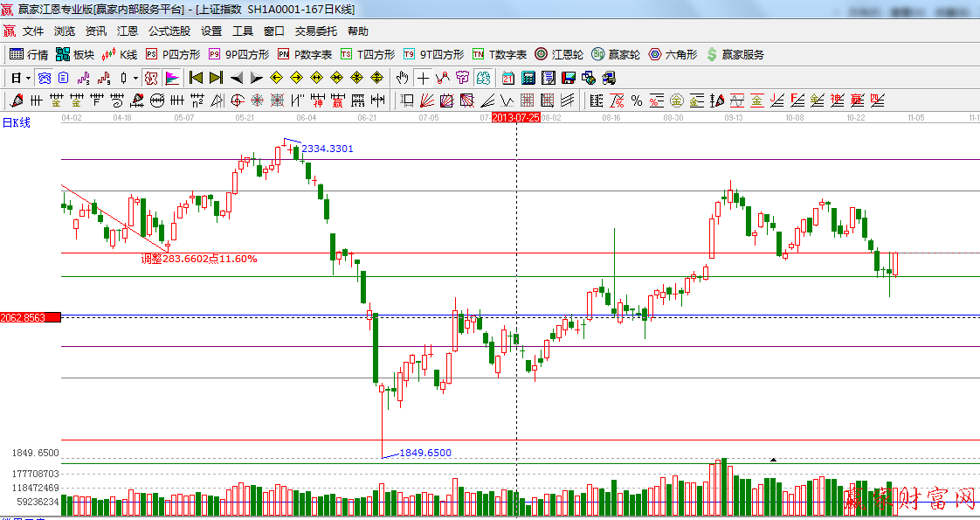Open the 赢家轮 wheel tool

click(x=616, y=54)
